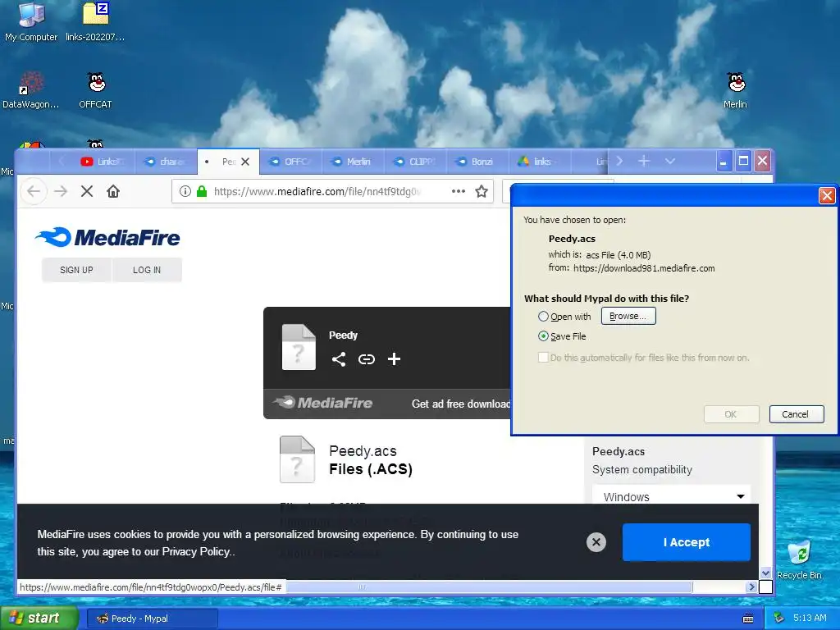Open My Computer desktop icon
The height and width of the screenshot is (630, 840).
tap(31, 21)
